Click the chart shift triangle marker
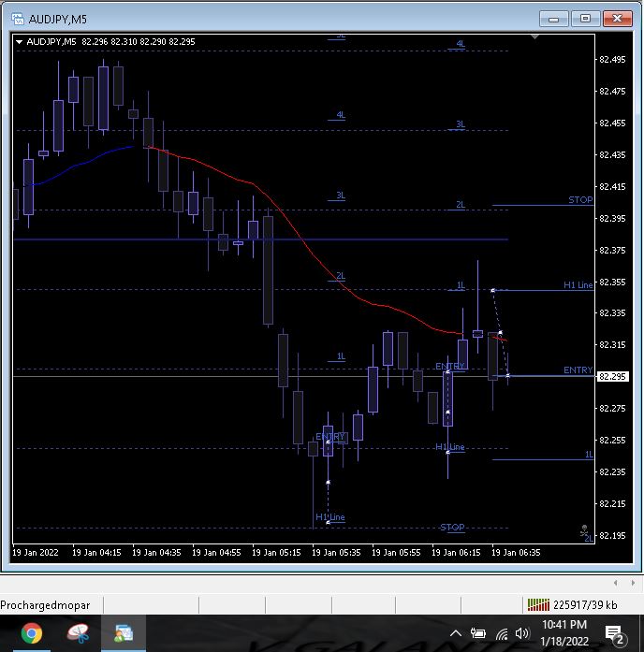644x652 pixels. [535, 37]
